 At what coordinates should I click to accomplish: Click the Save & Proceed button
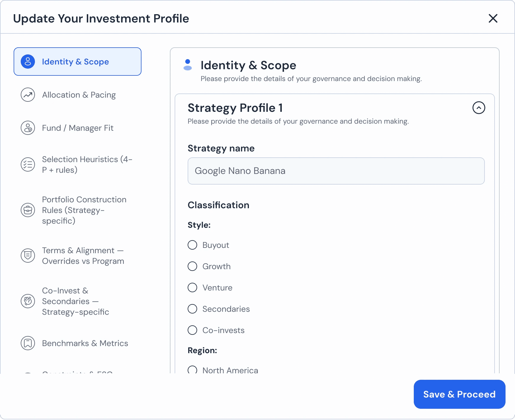pos(459,394)
